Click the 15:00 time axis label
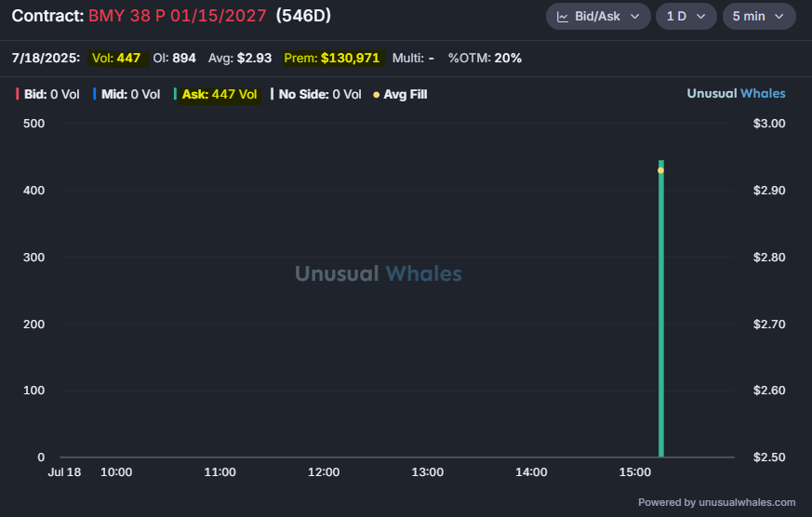Viewport: 812px width, 517px height. pos(635,472)
